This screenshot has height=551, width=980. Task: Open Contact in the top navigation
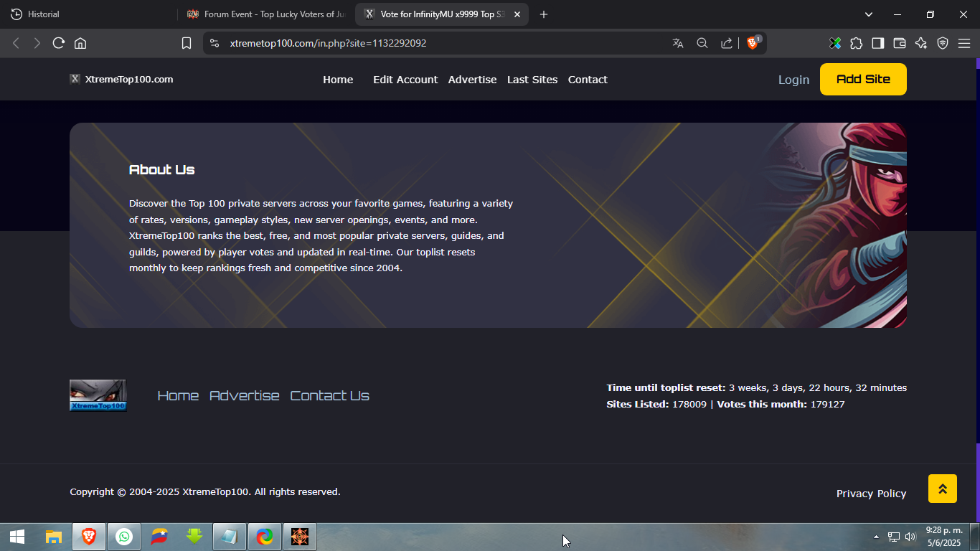point(588,80)
